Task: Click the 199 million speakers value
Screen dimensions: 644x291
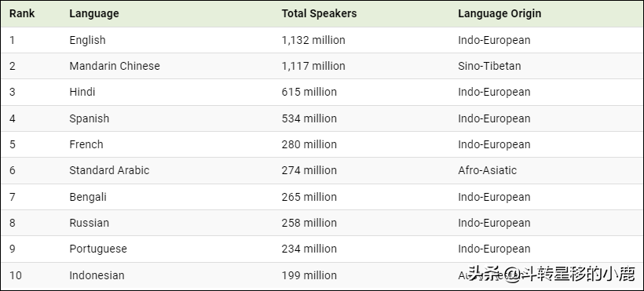Action: pos(309,275)
